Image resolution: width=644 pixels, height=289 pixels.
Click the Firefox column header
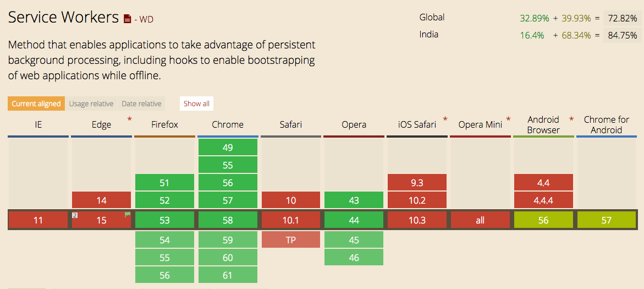point(165,125)
